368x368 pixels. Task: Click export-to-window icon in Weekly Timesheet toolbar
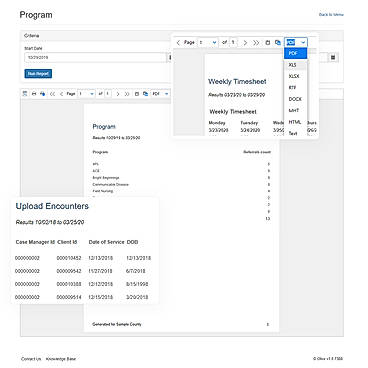[277, 43]
